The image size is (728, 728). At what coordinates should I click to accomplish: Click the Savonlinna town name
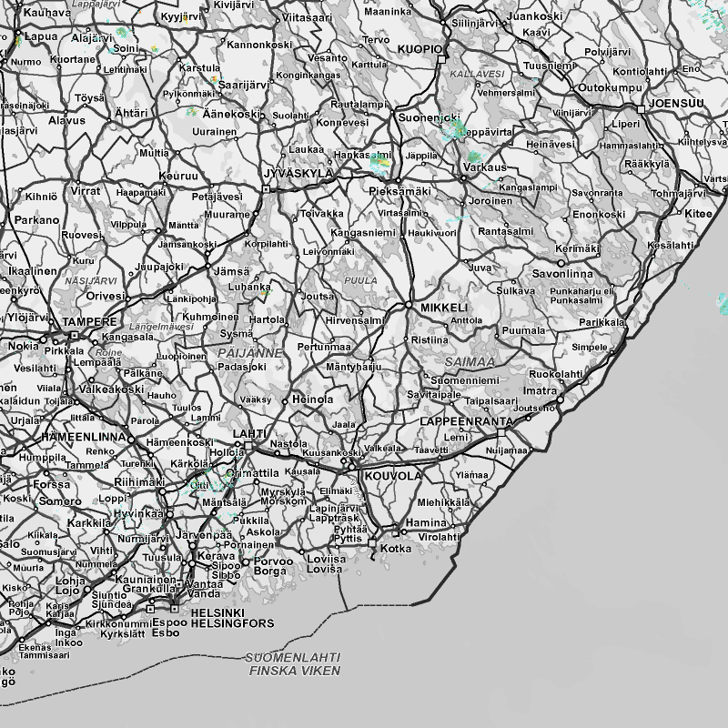coord(562,274)
